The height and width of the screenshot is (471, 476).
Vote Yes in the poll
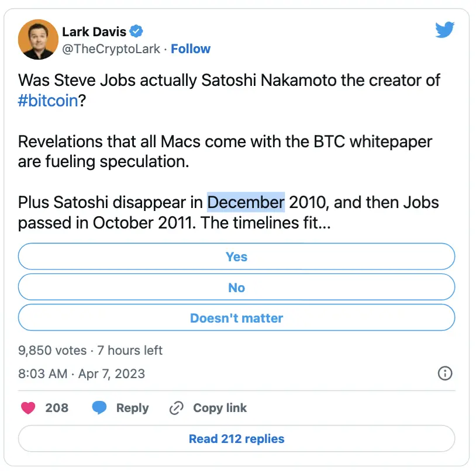pos(236,257)
